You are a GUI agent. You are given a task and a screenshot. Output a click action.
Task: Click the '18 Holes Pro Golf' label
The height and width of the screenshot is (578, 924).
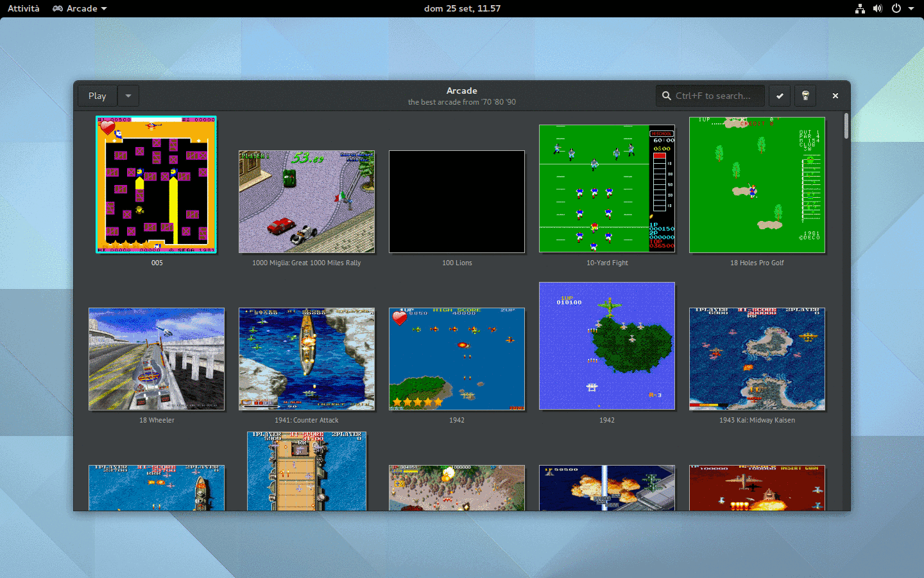757,263
